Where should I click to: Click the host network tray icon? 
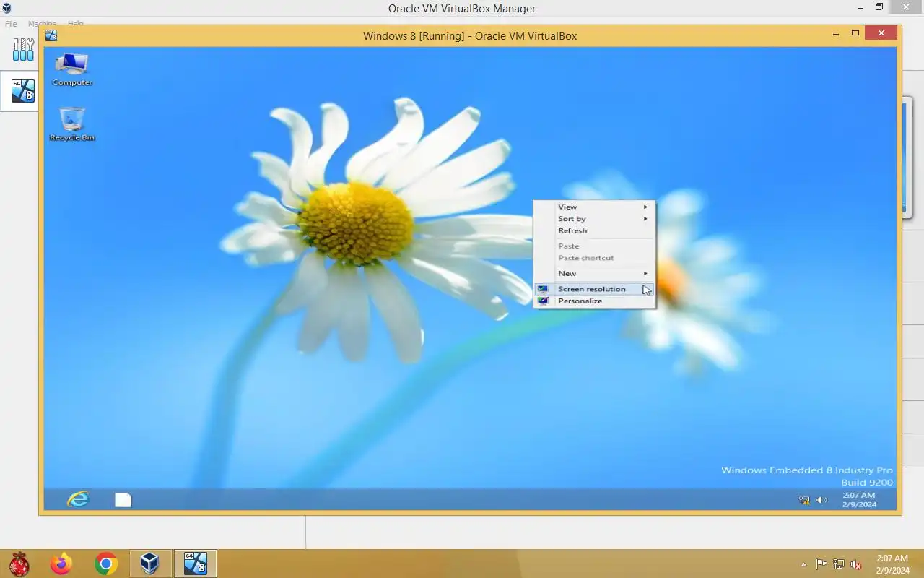click(839, 564)
